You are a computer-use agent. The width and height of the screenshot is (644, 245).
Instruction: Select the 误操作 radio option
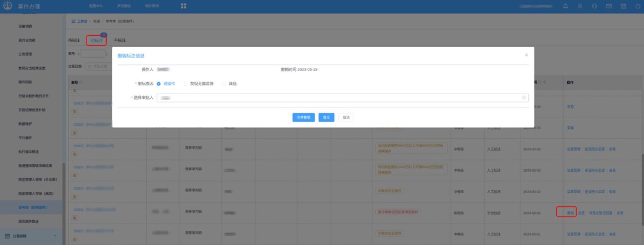point(159,83)
